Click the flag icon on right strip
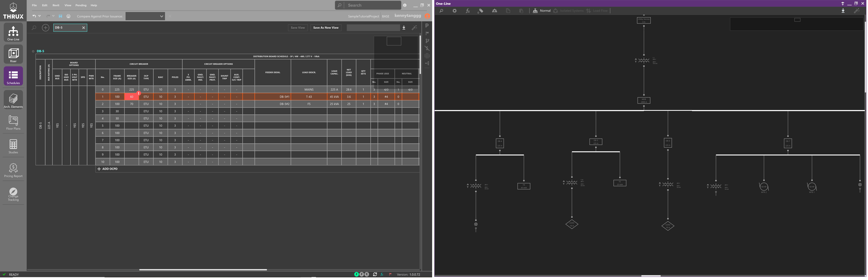868x280 pixels. 427,33
